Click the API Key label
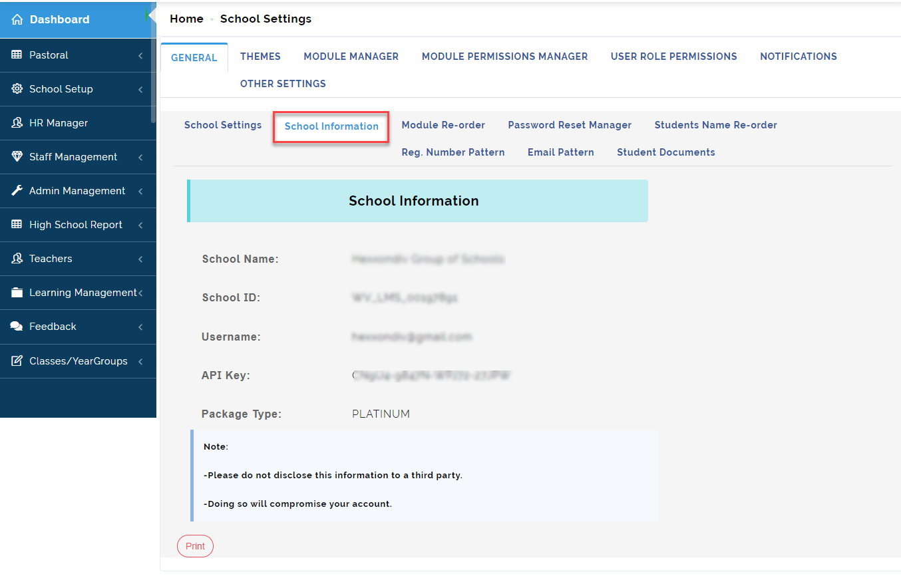Image resolution: width=901 pixels, height=588 pixels. pyautogui.click(x=226, y=376)
